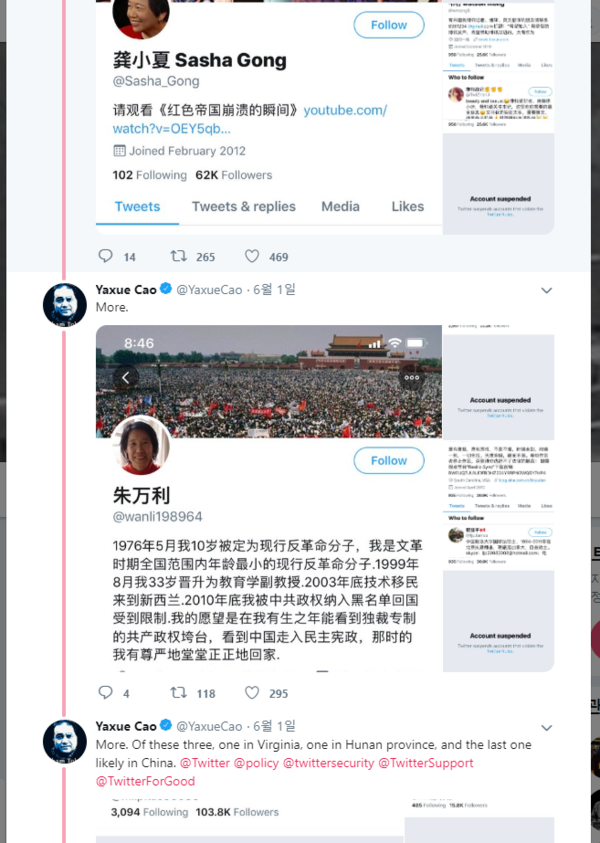Open @policy mention link
This screenshot has height=843, width=600.
click(x=256, y=763)
